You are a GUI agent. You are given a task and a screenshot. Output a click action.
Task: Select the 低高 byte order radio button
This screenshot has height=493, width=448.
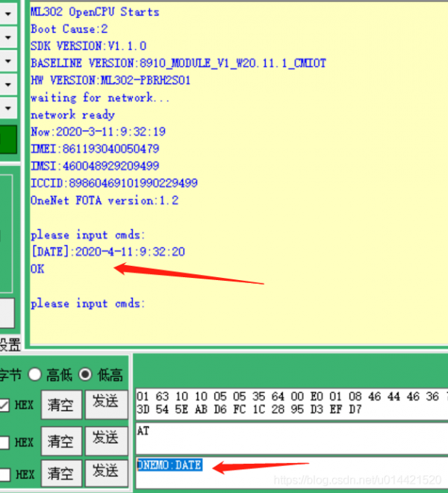[x=86, y=375]
